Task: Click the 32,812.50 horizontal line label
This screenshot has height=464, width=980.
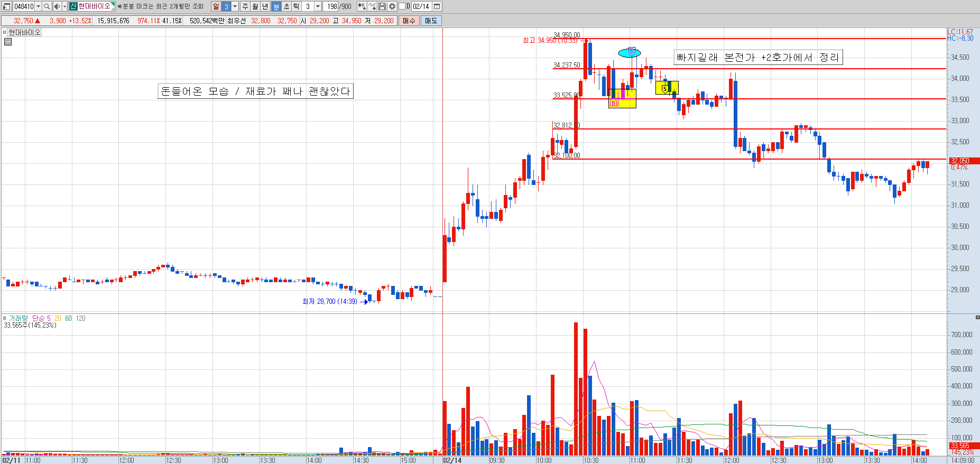Action: (x=567, y=125)
